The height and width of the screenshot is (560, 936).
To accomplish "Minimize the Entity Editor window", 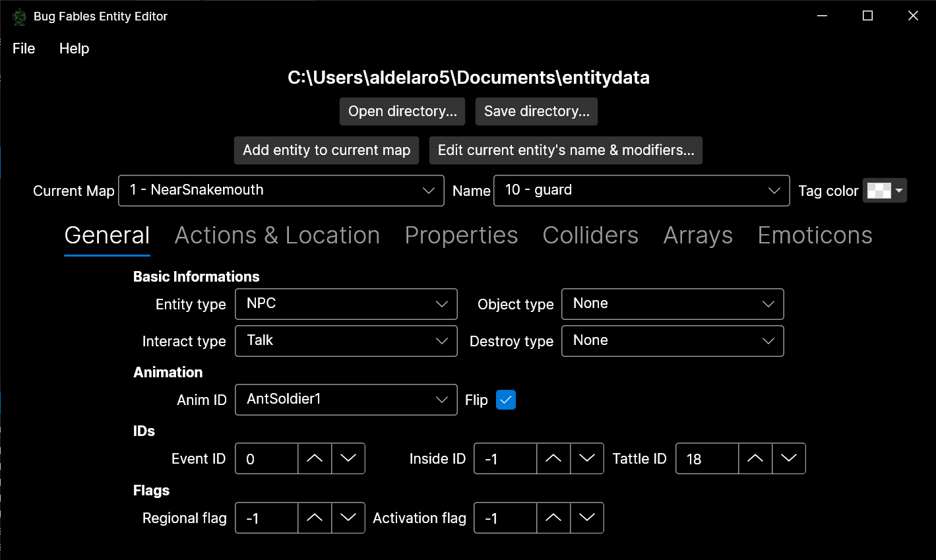I will tap(822, 16).
